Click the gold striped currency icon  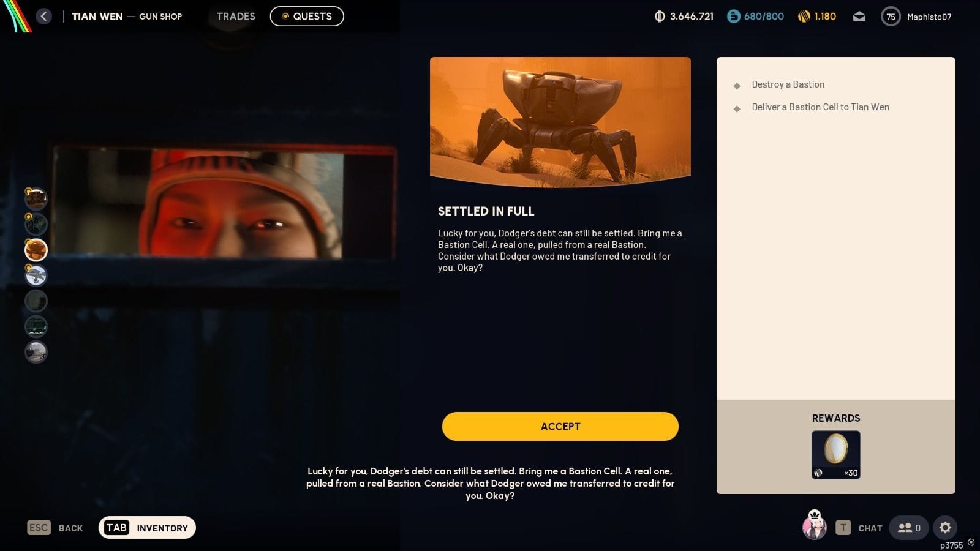[x=804, y=17]
